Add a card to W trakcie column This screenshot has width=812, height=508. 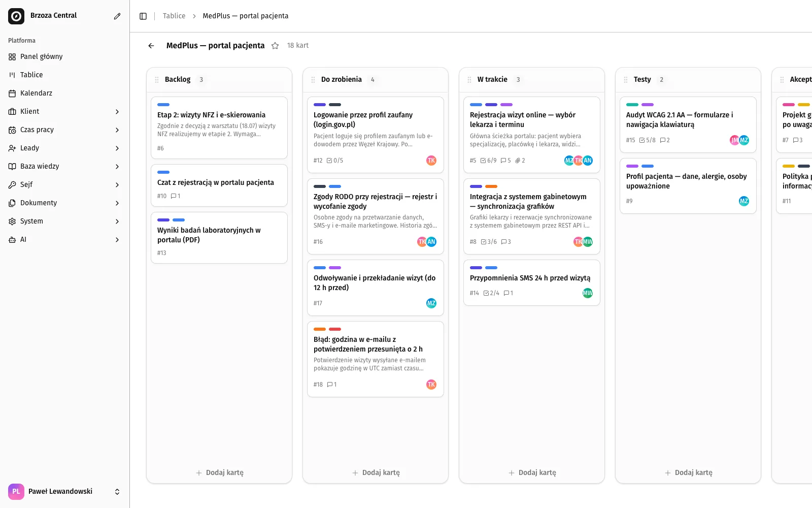click(532, 472)
